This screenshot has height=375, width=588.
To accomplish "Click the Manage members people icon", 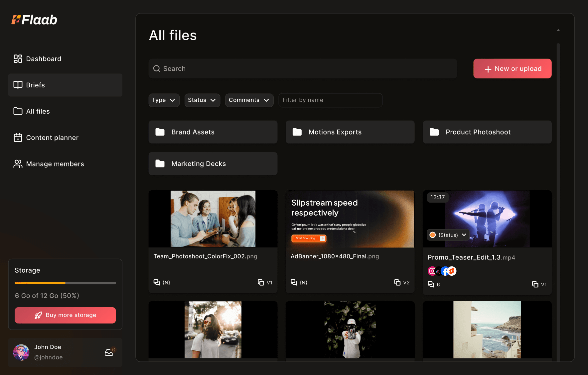I will (18, 164).
